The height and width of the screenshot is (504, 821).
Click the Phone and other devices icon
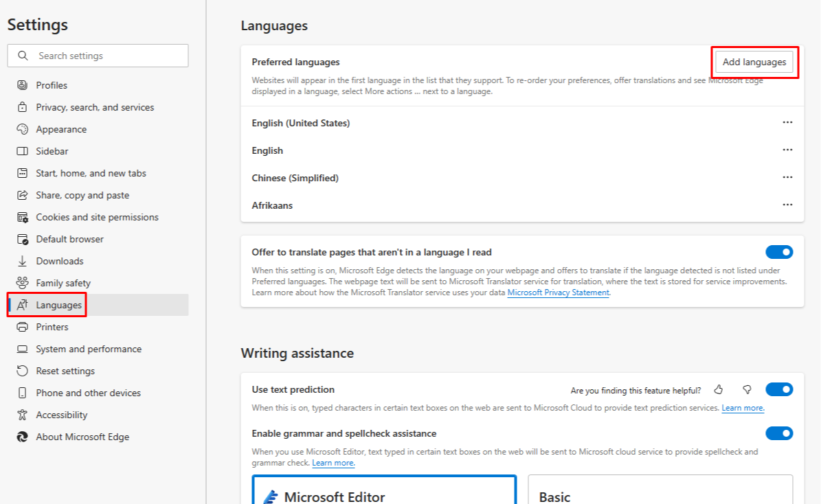[22, 393]
